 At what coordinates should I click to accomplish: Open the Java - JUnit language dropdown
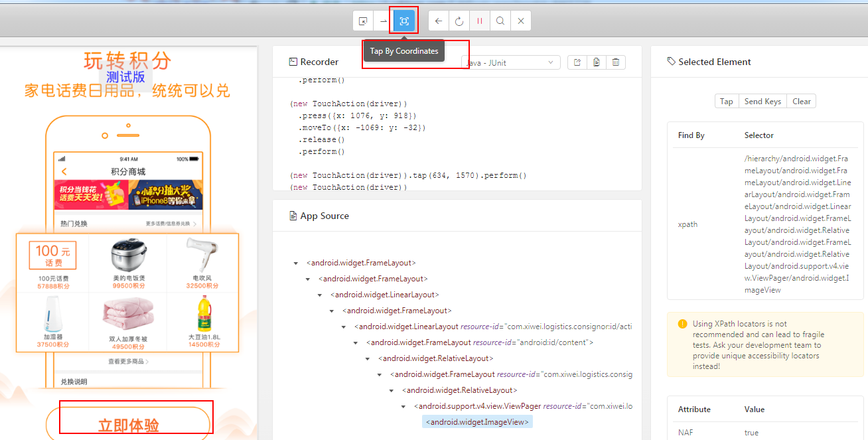coord(511,62)
